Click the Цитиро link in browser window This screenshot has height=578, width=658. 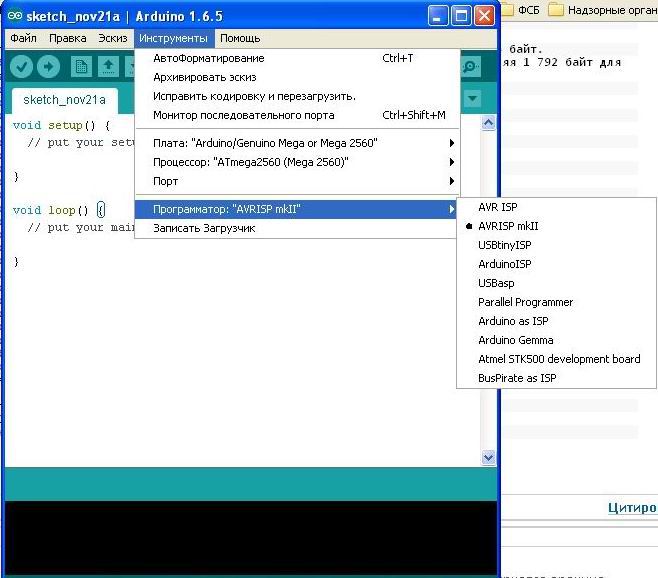click(632, 507)
